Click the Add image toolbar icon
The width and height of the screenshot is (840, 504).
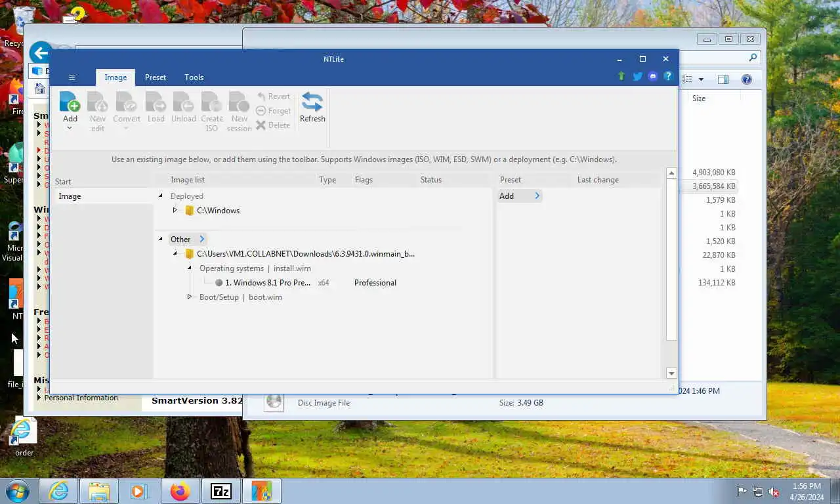coord(70,102)
